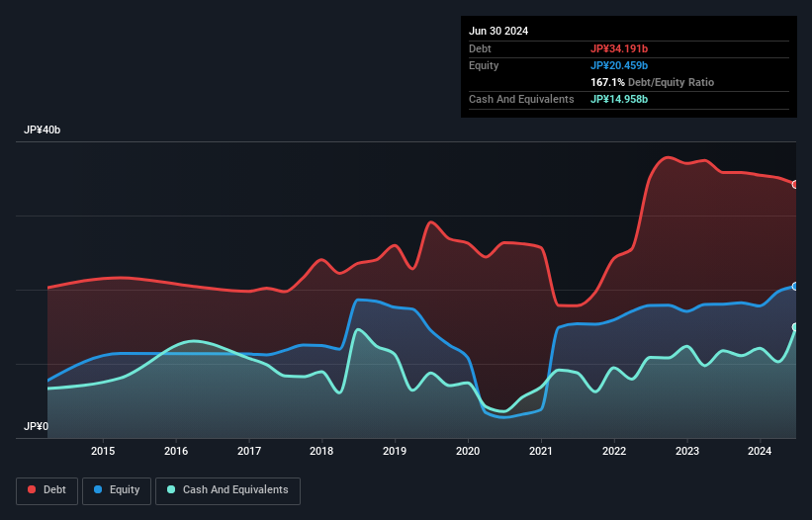
Task: Select the 2021 x-axis label
Action: point(541,451)
